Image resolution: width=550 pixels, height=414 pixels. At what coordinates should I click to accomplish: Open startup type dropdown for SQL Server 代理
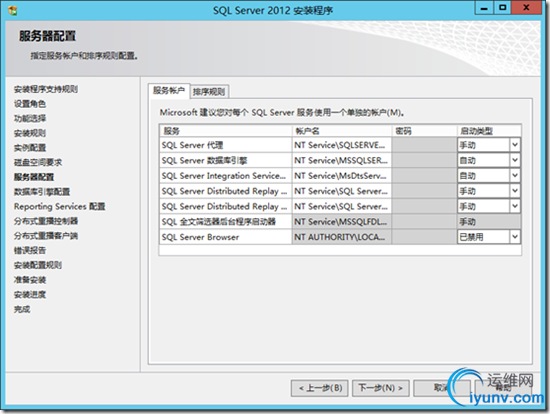(515, 145)
